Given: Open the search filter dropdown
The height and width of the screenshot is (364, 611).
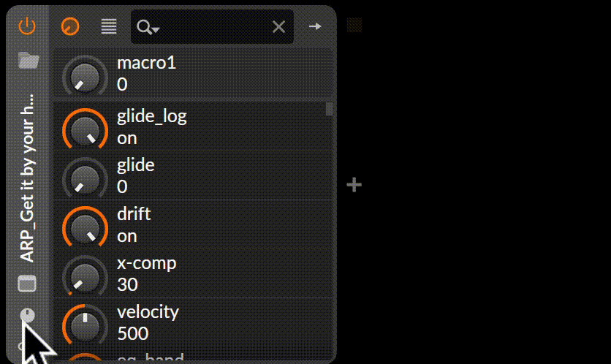Looking at the screenshot, I should point(148,27).
